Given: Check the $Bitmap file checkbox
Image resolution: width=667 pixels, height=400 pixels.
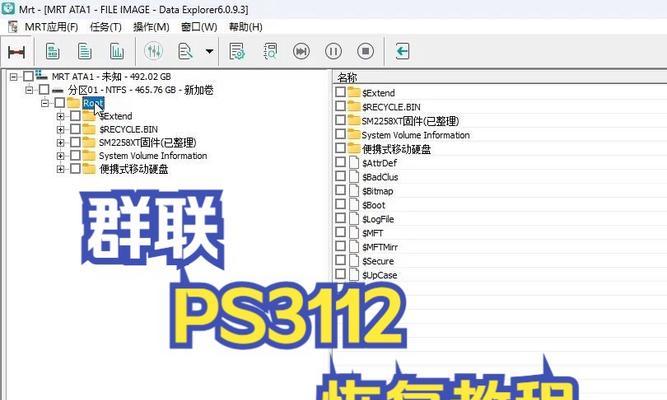Looking at the screenshot, I should (340, 190).
